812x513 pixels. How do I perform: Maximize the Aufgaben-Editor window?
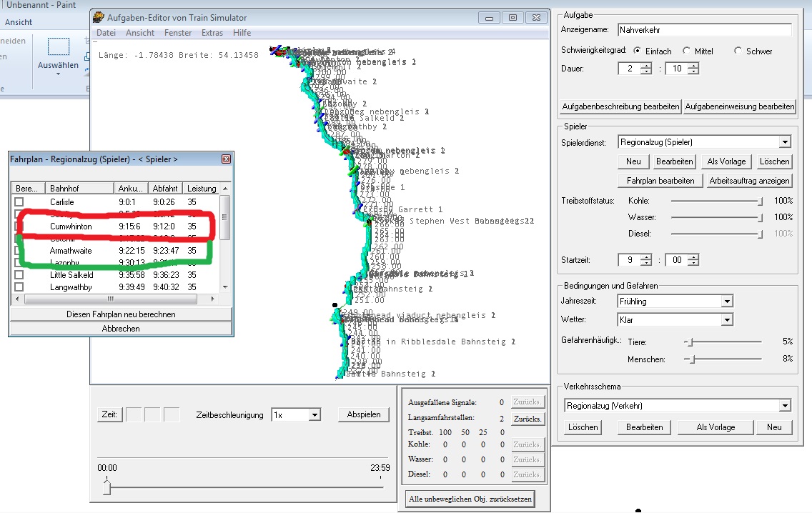coord(512,17)
